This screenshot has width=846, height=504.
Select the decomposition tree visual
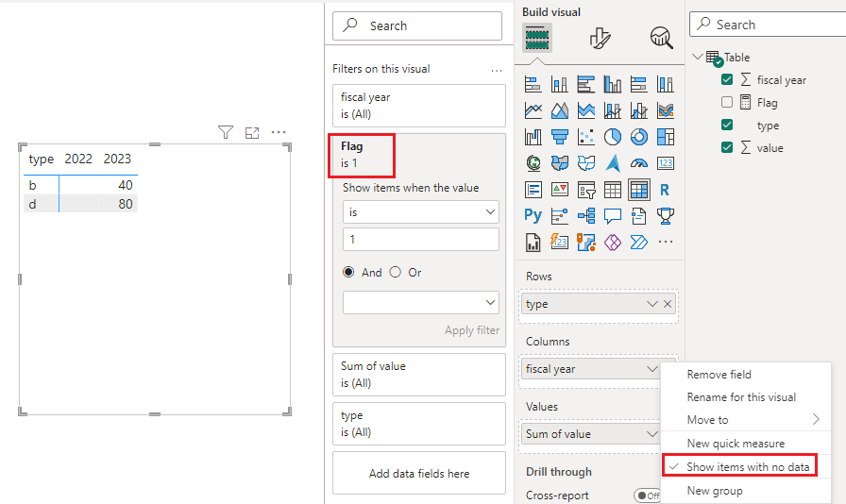(x=586, y=216)
